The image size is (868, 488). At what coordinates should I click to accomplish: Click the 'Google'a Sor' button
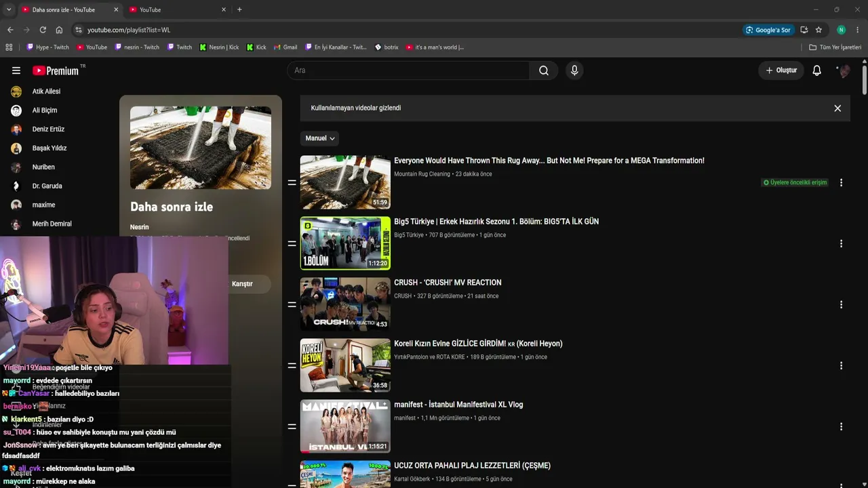pyautogui.click(x=768, y=30)
